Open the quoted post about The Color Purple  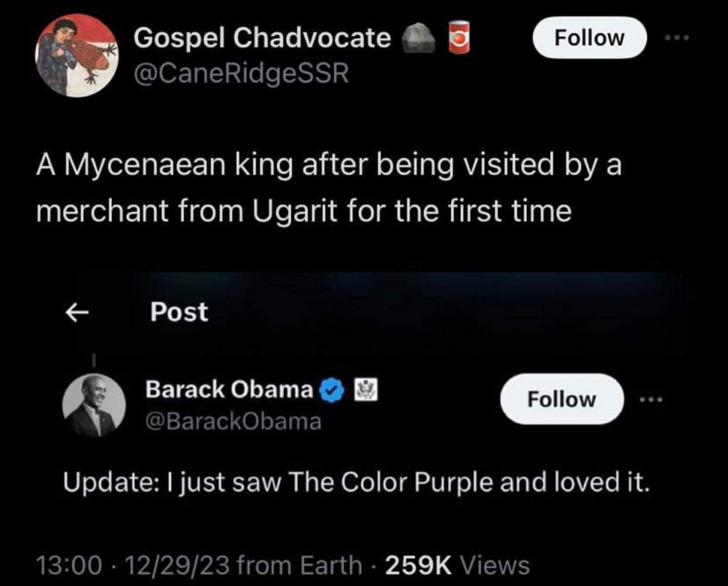pyautogui.click(x=355, y=482)
